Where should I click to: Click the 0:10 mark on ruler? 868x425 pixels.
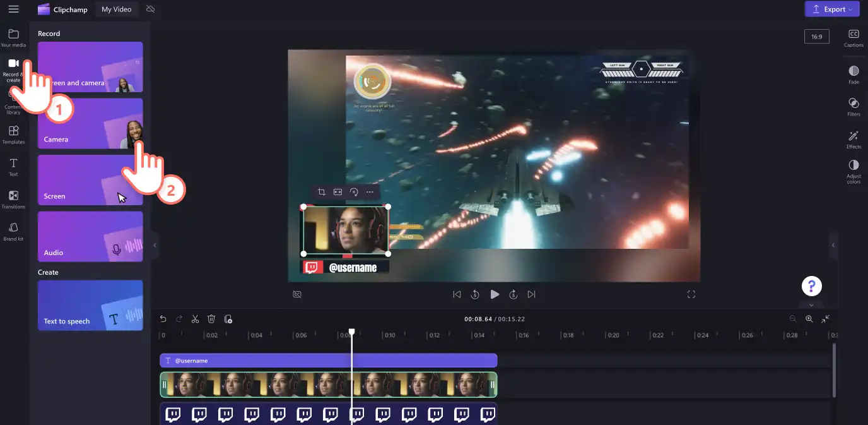390,335
